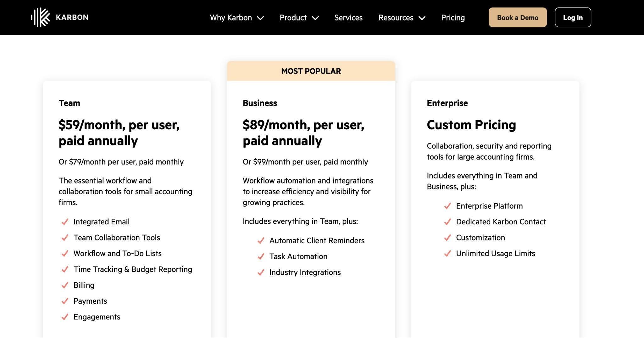Go to the Services page

pyautogui.click(x=348, y=18)
